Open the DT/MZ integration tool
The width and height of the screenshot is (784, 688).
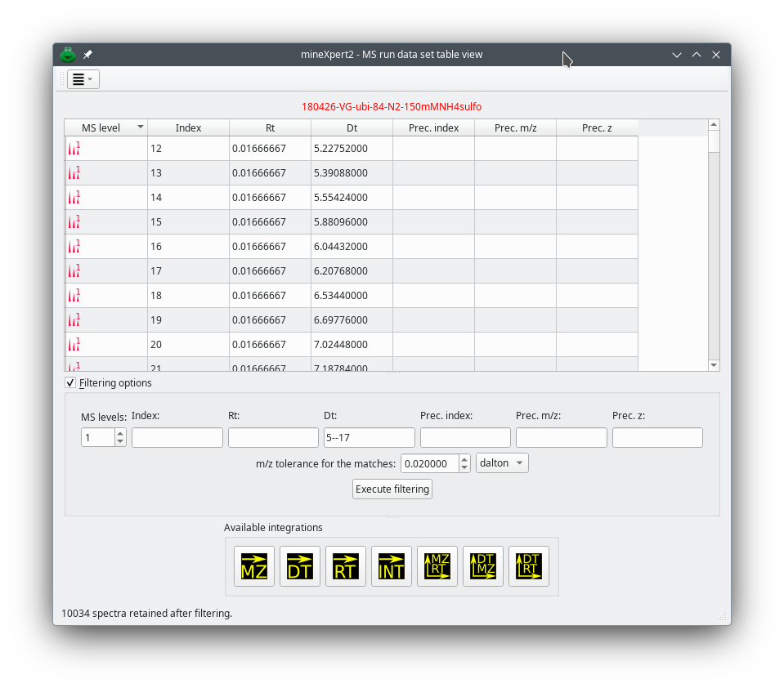click(483, 566)
